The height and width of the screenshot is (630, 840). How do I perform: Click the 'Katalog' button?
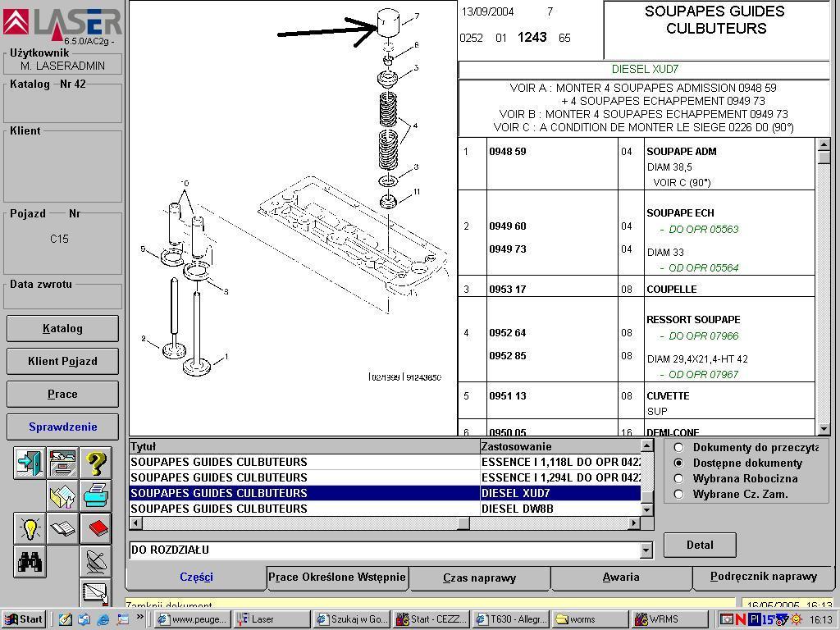[62, 329]
